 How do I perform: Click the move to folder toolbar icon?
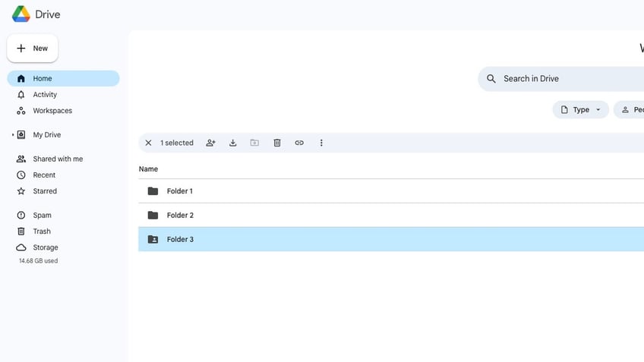pyautogui.click(x=254, y=143)
